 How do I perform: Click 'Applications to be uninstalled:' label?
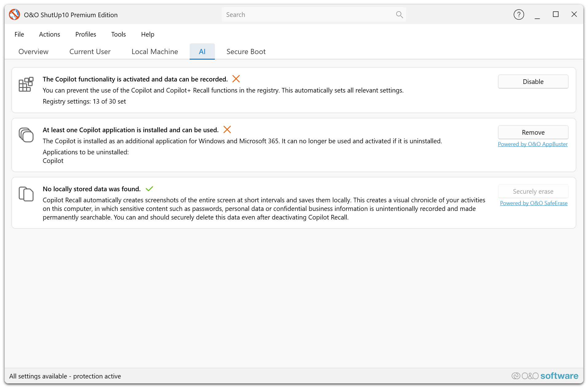click(x=86, y=152)
